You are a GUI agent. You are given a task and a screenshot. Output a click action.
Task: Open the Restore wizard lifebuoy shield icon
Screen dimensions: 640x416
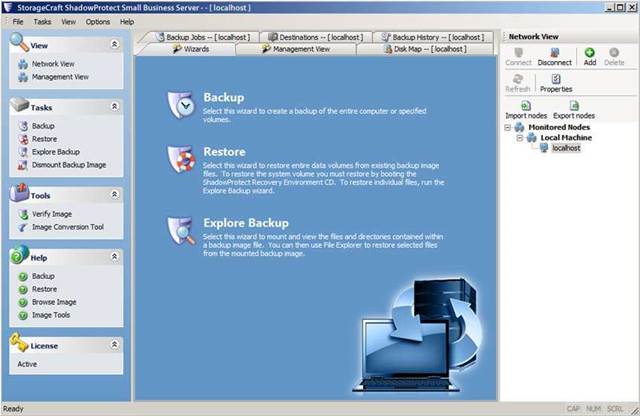181,159
